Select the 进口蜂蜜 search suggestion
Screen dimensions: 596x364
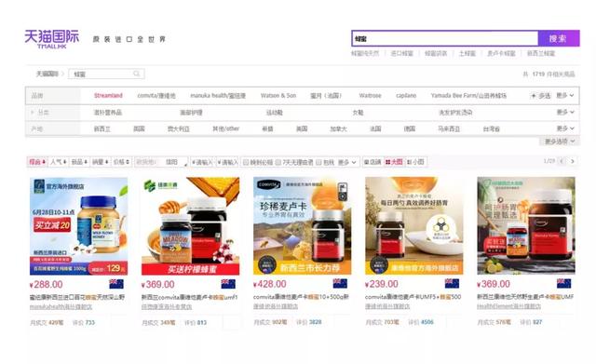[x=401, y=54]
